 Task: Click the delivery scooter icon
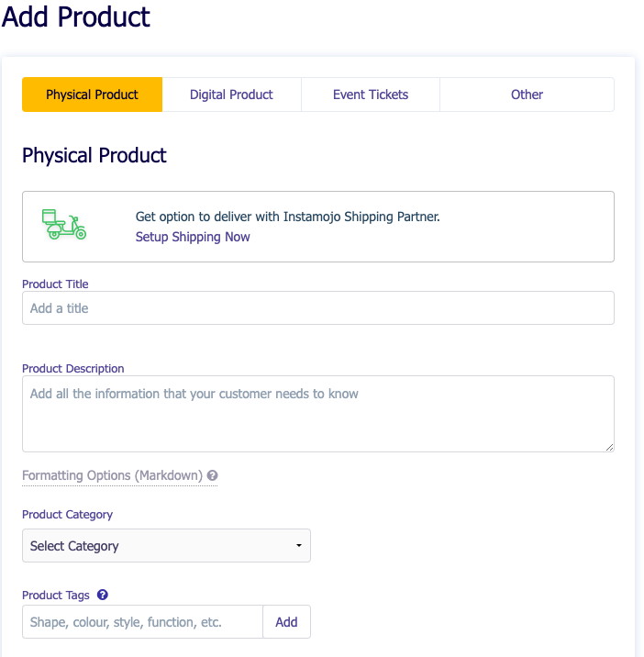pos(63,225)
